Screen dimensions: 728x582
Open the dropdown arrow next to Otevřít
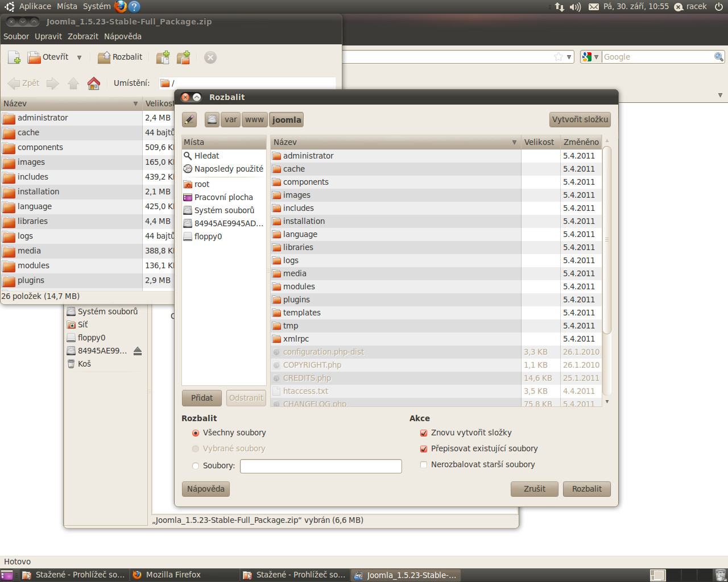pos(79,57)
